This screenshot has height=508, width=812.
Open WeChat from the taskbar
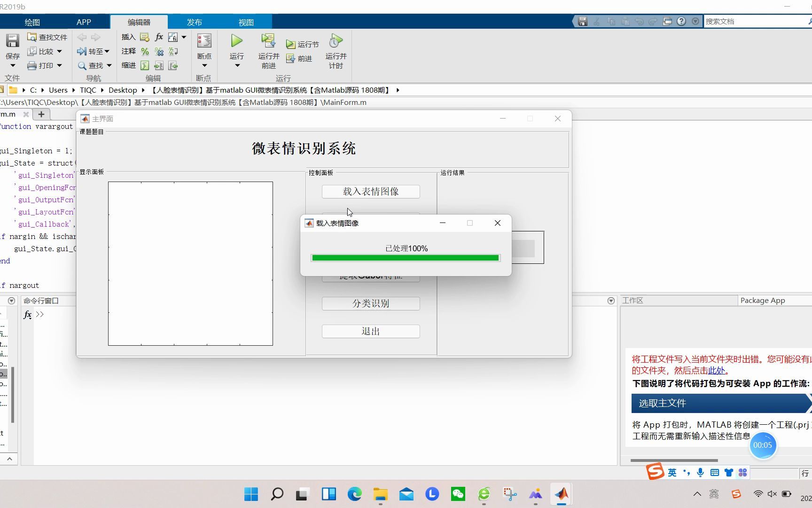coord(458,494)
